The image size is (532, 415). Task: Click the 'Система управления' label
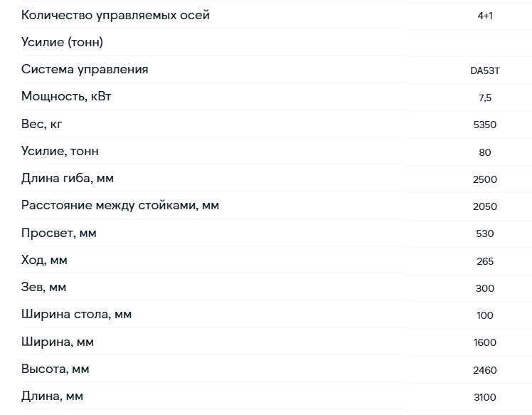85,70
